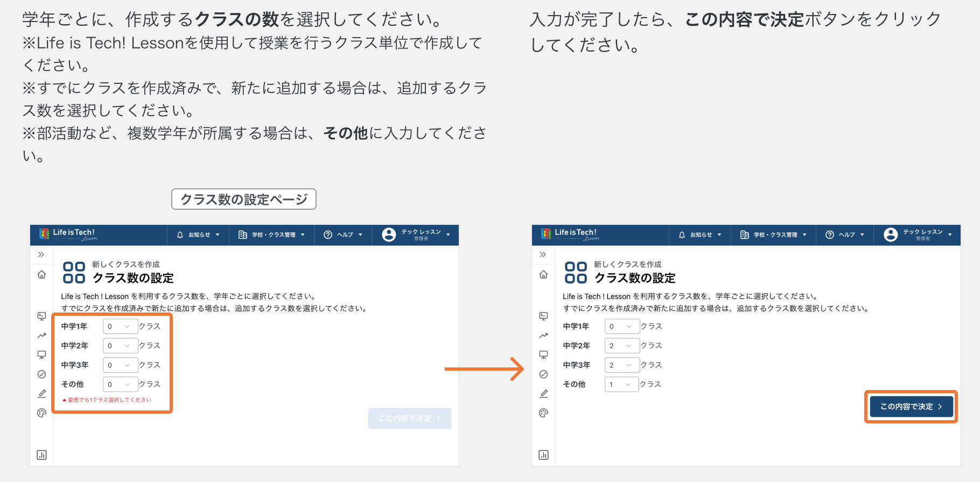Open 中学2年 class count dropdown, left screenshot
Screen dimensions: 980x482
point(120,346)
